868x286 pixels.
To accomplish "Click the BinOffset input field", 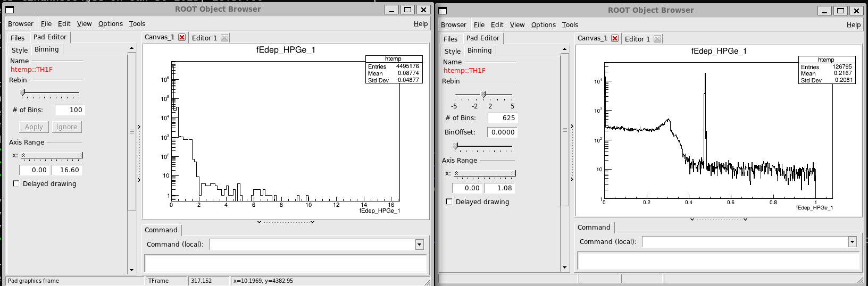I will click(502, 132).
